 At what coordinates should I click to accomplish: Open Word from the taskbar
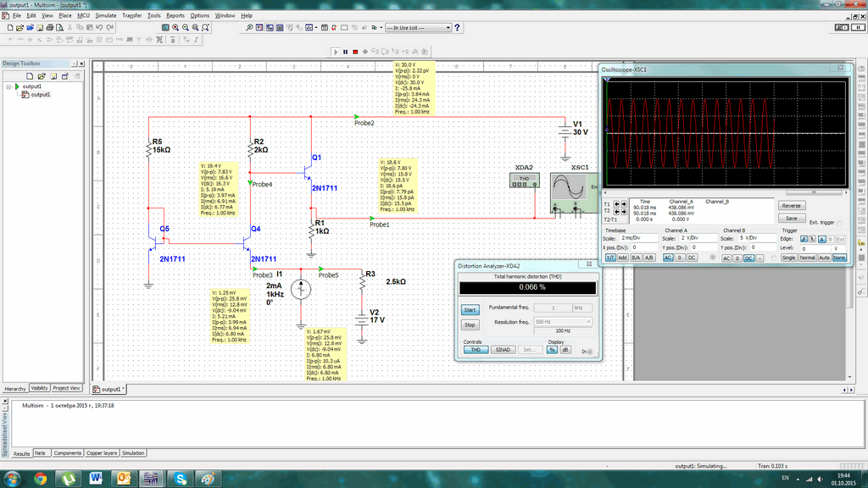pos(96,479)
